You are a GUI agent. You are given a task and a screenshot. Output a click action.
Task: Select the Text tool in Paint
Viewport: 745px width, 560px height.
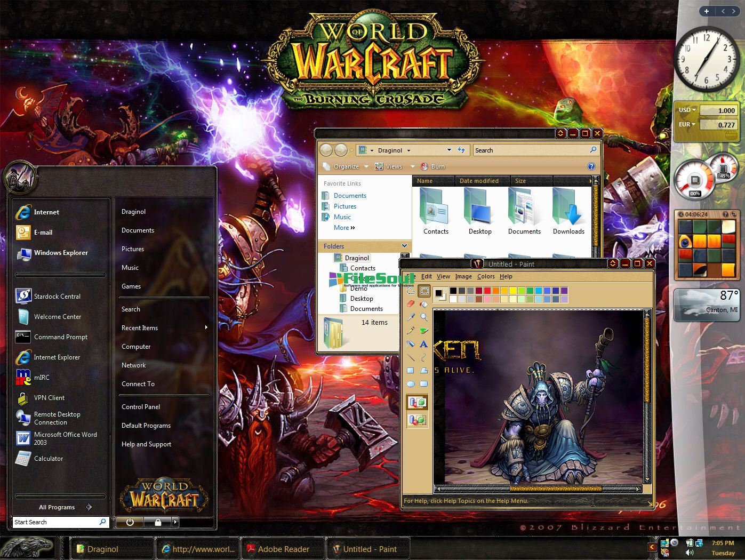click(424, 344)
